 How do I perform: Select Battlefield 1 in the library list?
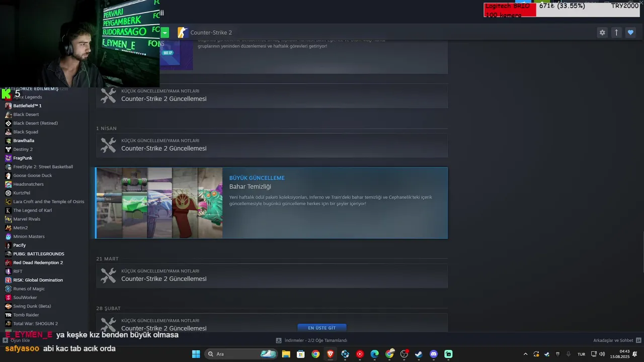click(x=27, y=106)
